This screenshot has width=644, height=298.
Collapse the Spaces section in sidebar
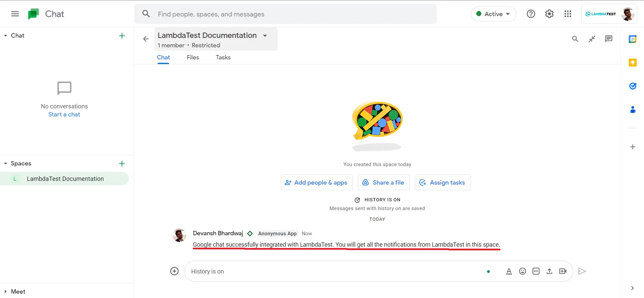click(5, 163)
